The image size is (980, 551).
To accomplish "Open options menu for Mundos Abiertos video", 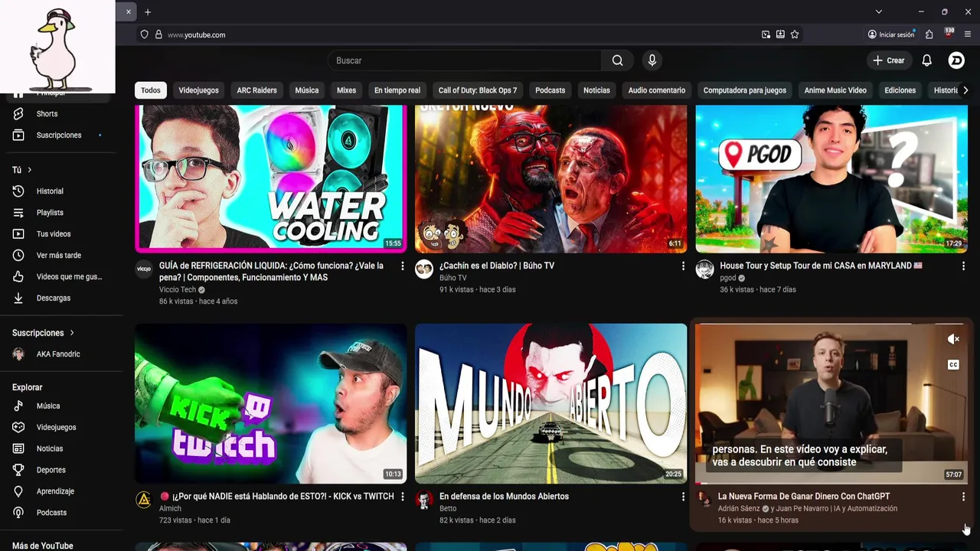I will click(x=683, y=497).
